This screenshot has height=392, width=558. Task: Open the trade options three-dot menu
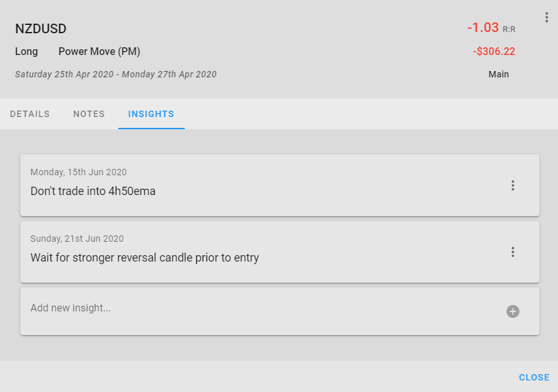pos(546,17)
